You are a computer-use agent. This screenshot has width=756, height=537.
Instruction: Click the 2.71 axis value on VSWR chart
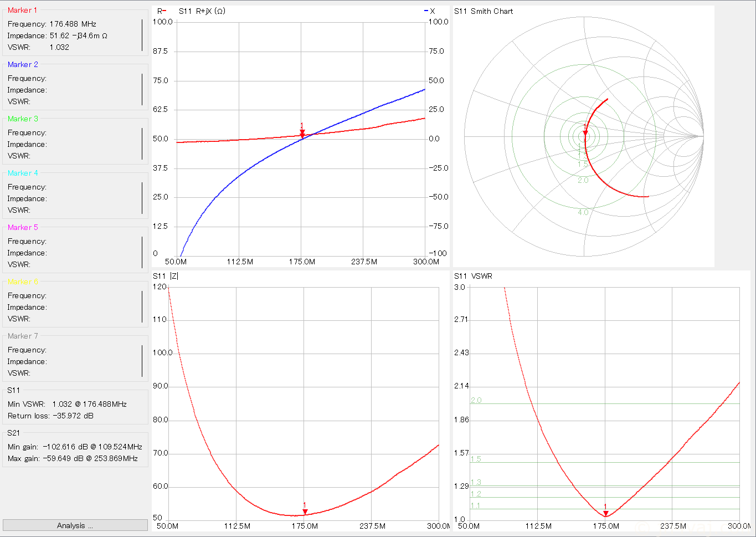point(461,319)
